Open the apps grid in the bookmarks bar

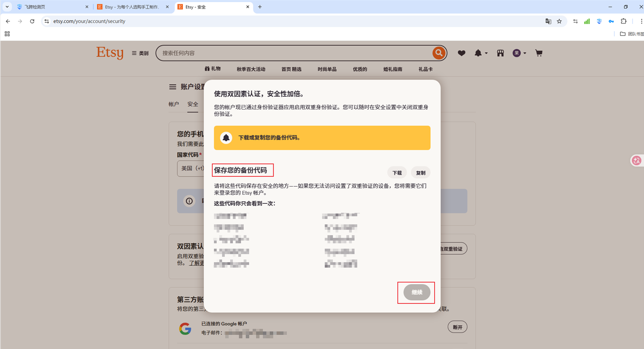click(7, 34)
